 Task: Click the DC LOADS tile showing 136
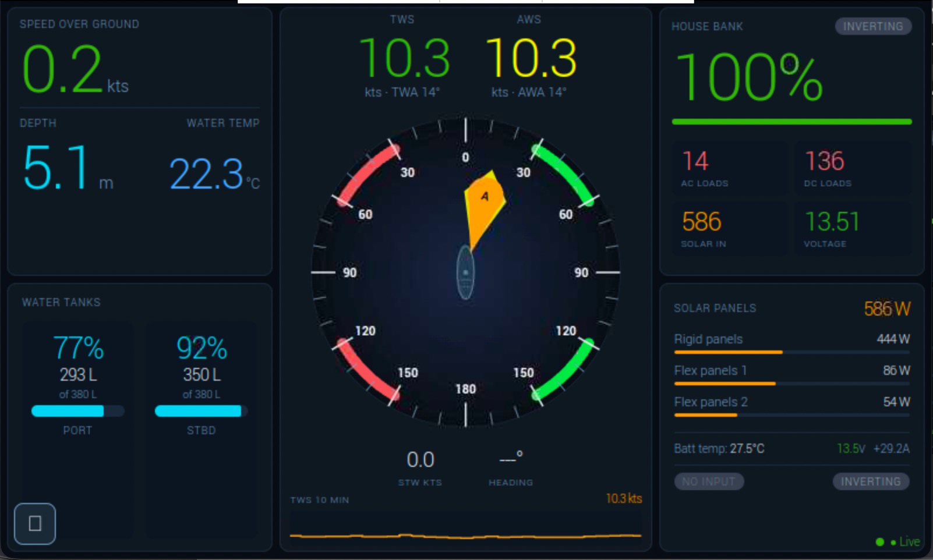coord(853,168)
